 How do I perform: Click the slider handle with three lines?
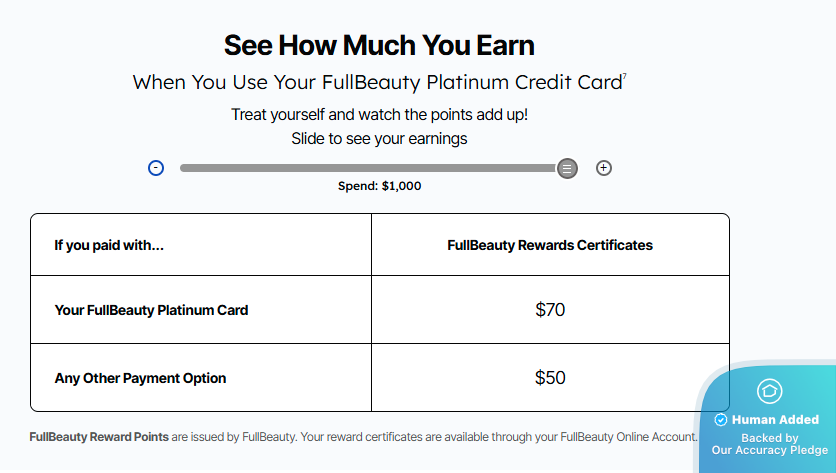pos(567,168)
